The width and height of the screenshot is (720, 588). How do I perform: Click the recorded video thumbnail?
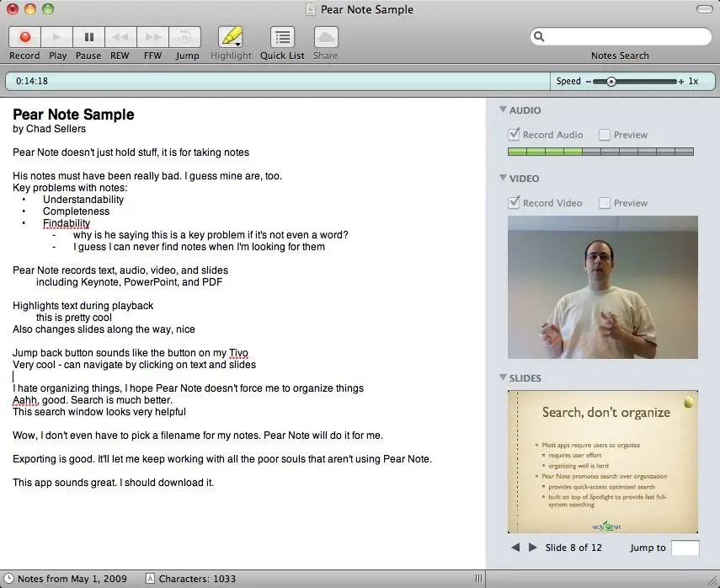point(602,287)
